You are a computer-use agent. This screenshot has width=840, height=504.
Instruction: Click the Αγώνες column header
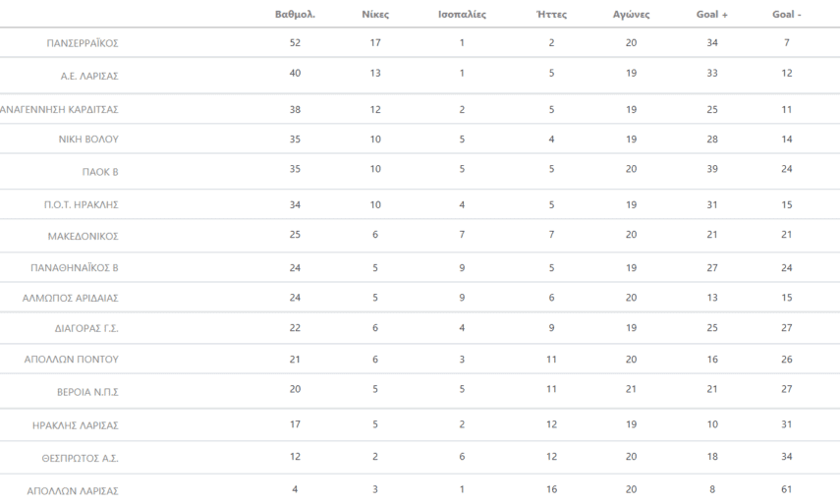(631, 15)
